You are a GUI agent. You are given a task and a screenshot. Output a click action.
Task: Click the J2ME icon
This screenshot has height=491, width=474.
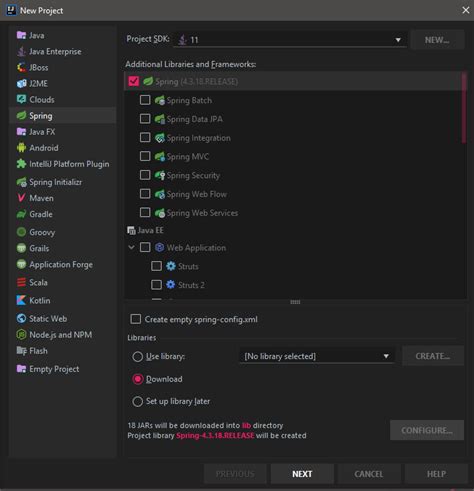pos(21,83)
